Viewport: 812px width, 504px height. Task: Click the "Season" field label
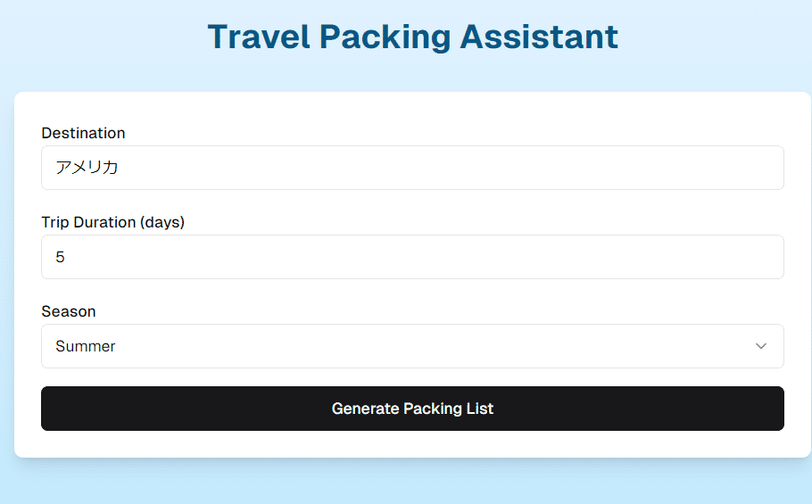69,311
